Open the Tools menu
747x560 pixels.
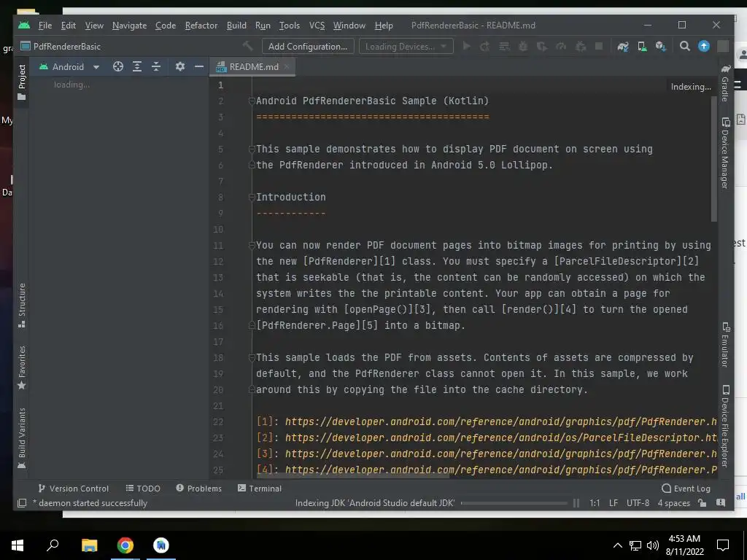click(289, 26)
